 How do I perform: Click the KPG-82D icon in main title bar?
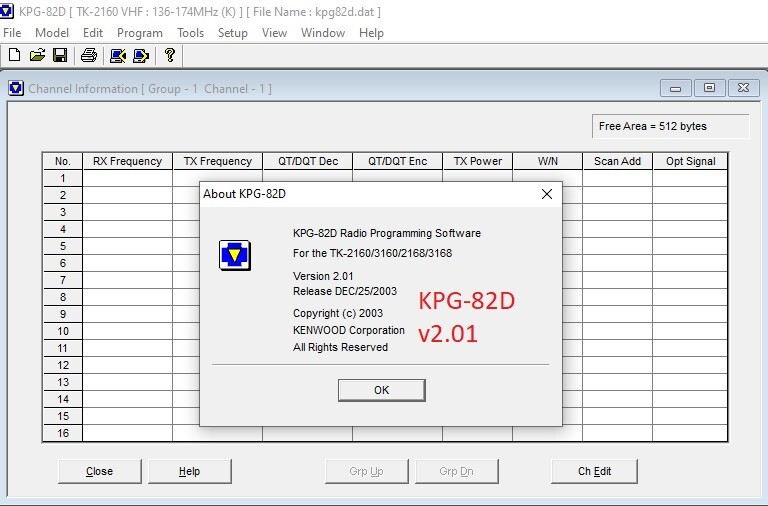[x=6, y=11]
